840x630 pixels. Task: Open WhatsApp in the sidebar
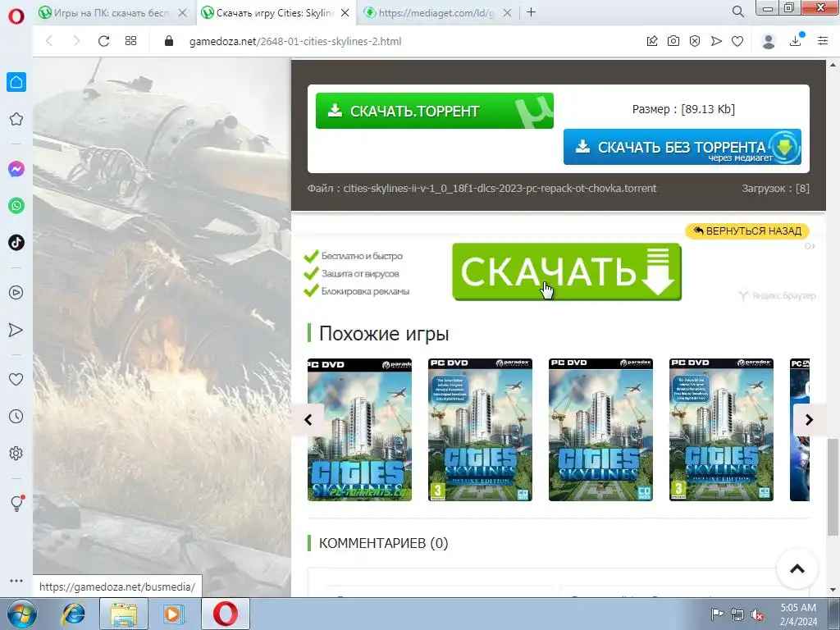(16, 206)
